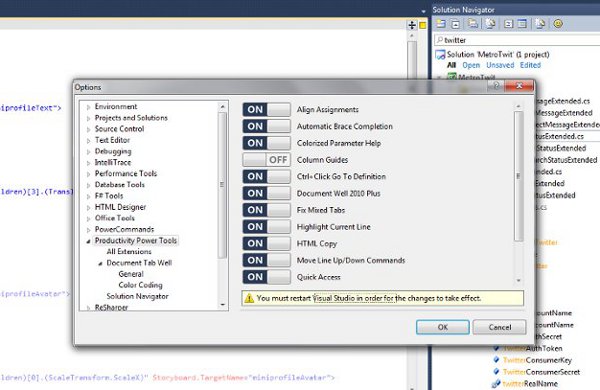Click the window-layout icon in Solution Navigator toolbar
The image size is (600, 390).
pos(522,24)
